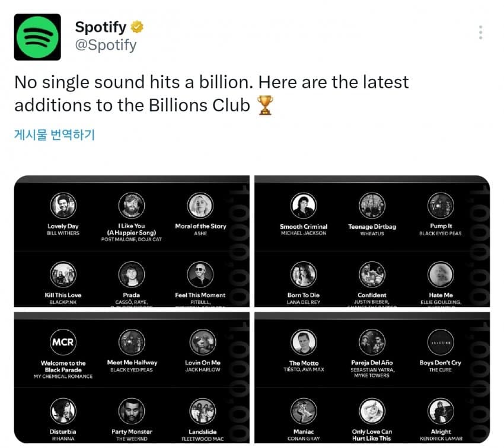Click the Prada by Cassö and RAYE circle
504x448 pixels.
coord(132,275)
